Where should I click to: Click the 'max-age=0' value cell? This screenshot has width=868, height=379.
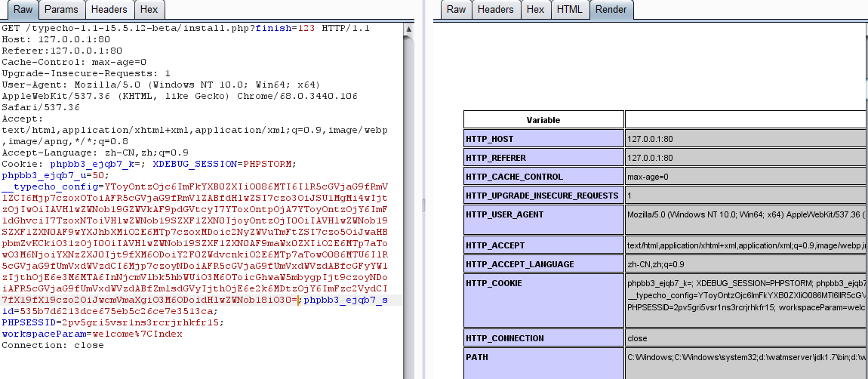point(746,176)
